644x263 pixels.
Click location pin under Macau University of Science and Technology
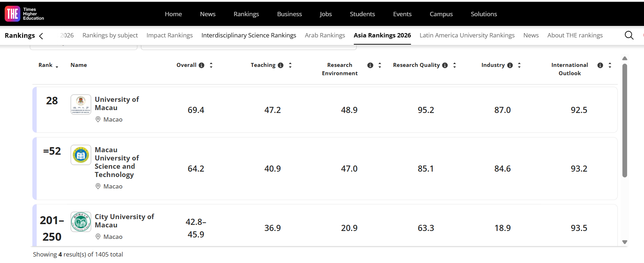coord(98,186)
